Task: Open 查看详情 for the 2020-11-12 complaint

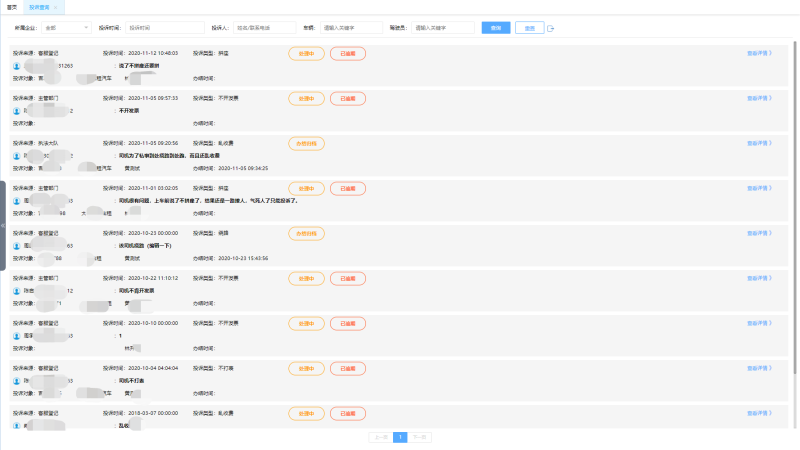Action: 759,53
